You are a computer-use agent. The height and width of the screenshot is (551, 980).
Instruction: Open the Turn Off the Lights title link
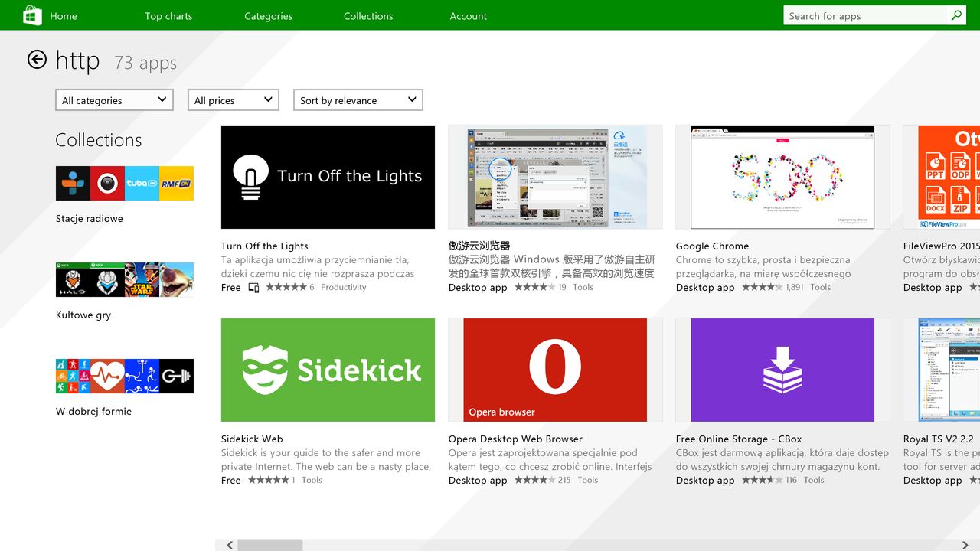click(x=265, y=246)
